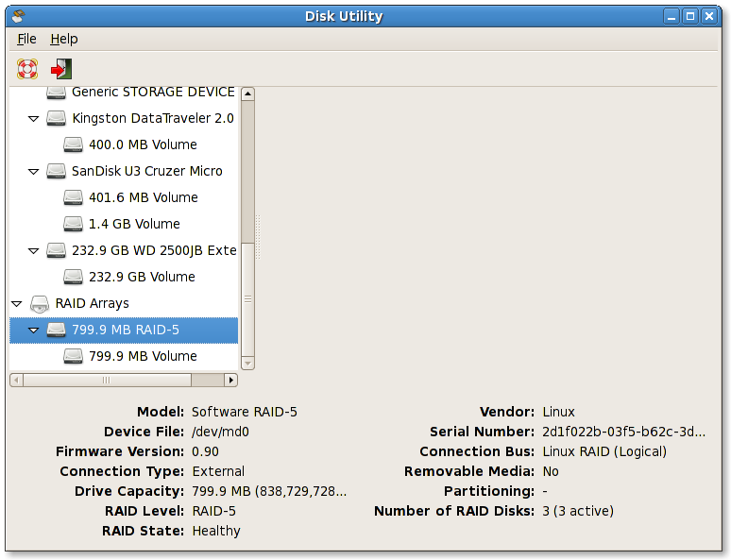This screenshot has height=560, width=731.
Task: Click the 400.0 MB Volume drive icon
Action: tap(73, 145)
